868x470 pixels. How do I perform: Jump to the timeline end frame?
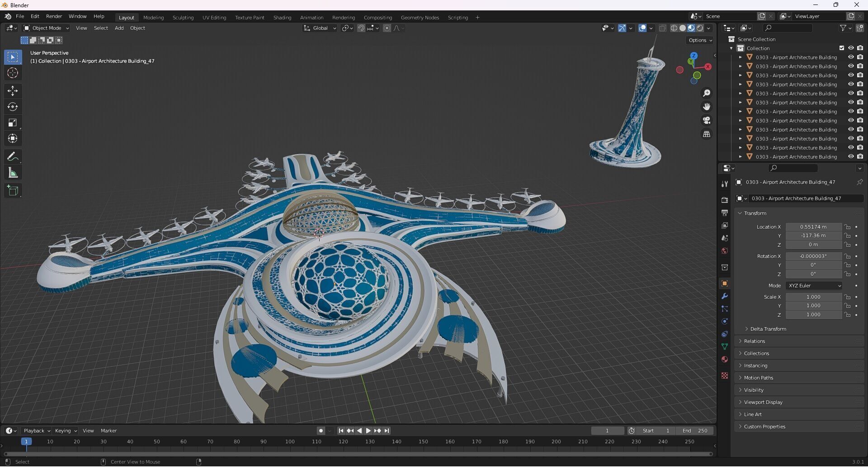tap(387, 431)
